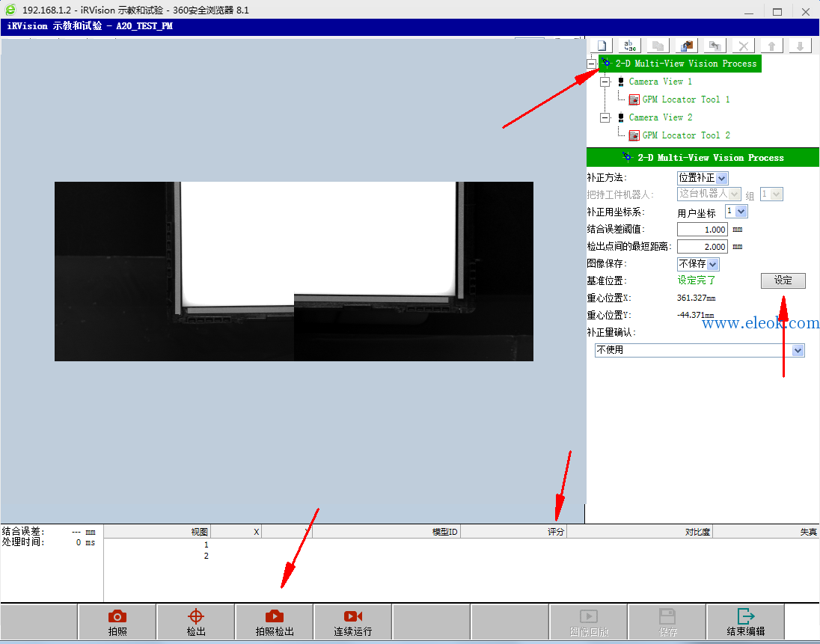Select Camera View 2 in the tree

coord(660,117)
